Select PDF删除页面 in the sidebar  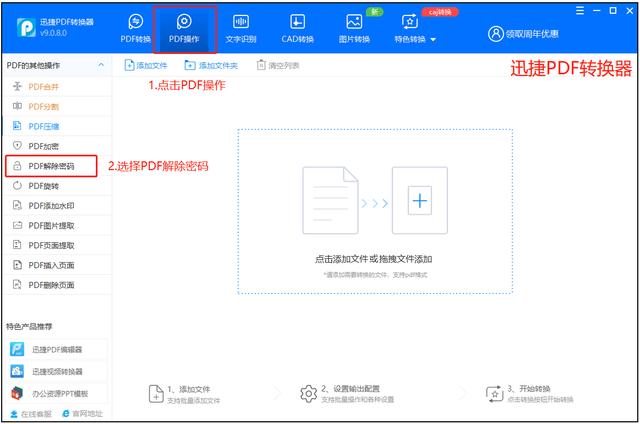[57, 285]
